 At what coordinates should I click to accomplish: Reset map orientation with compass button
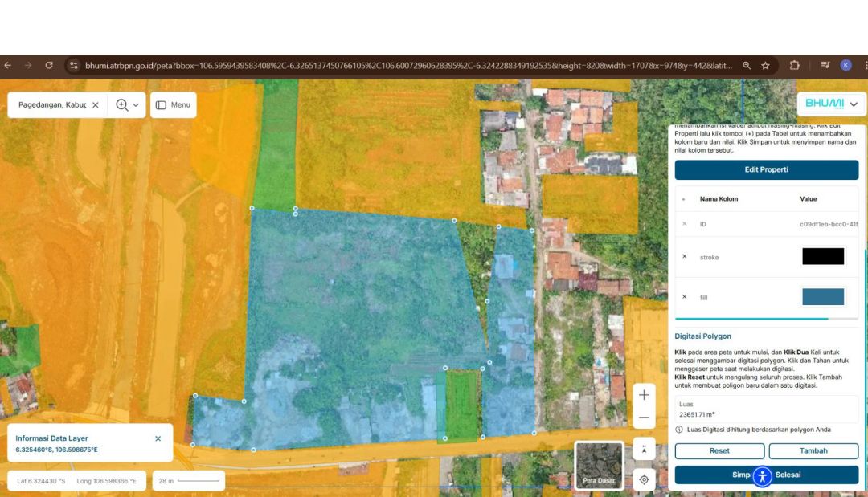pyautogui.click(x=644, y=449)
